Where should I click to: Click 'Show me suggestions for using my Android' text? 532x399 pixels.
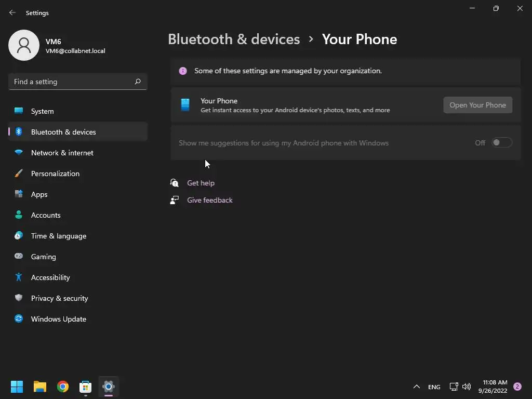(x=283, y=143)
